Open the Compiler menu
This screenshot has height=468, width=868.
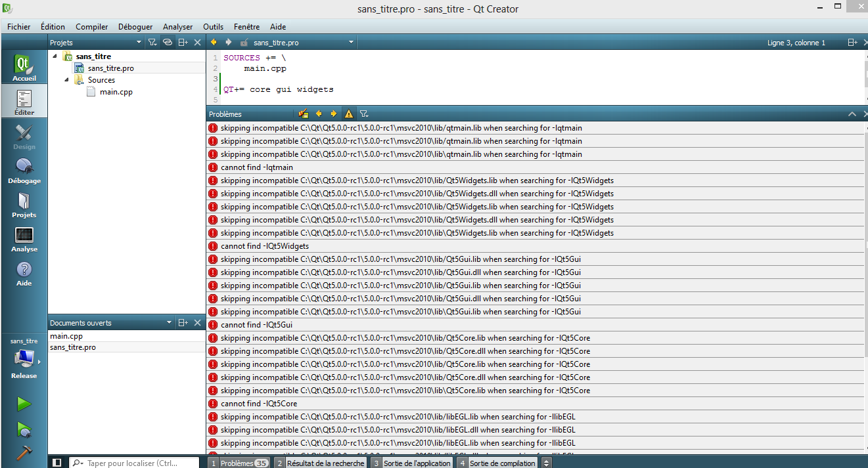pos(92,27)
